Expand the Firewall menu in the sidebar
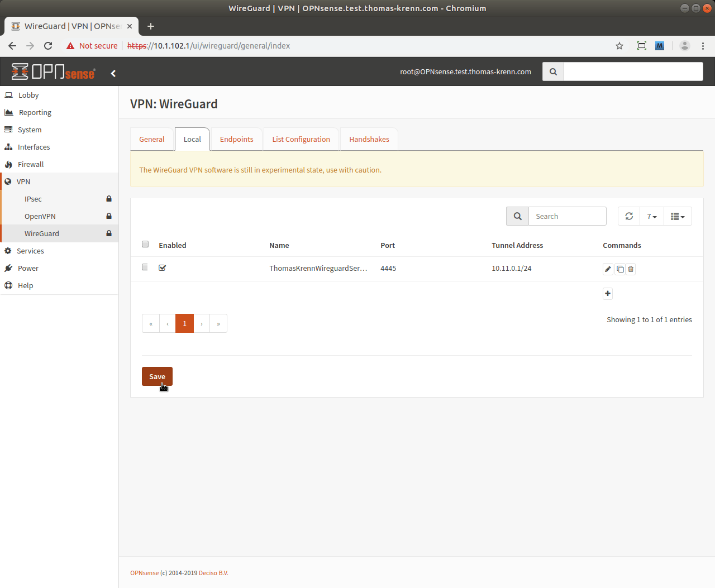 (31, 164)
